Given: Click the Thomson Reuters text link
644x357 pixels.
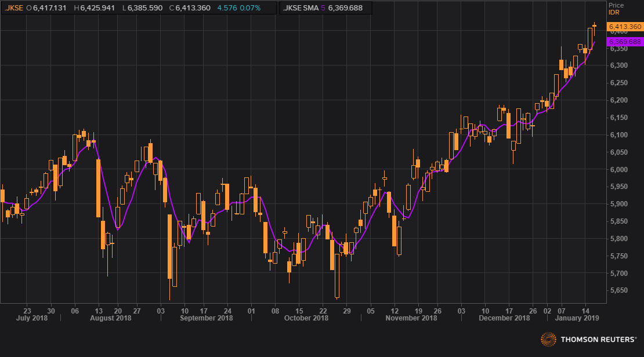Looking at the screenshot, I should pyautogui.click(x=598, y=340).
